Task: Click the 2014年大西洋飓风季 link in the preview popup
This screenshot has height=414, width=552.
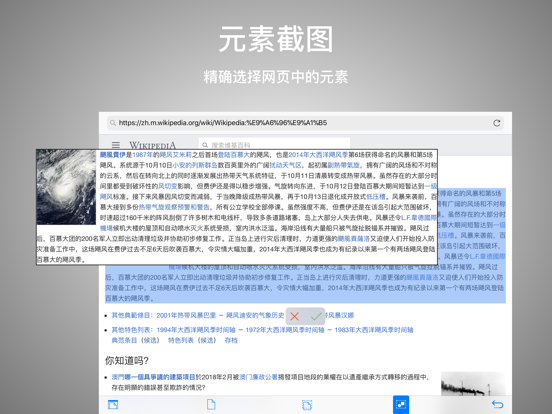Action: pyautogui.click(x=318, y=155)
